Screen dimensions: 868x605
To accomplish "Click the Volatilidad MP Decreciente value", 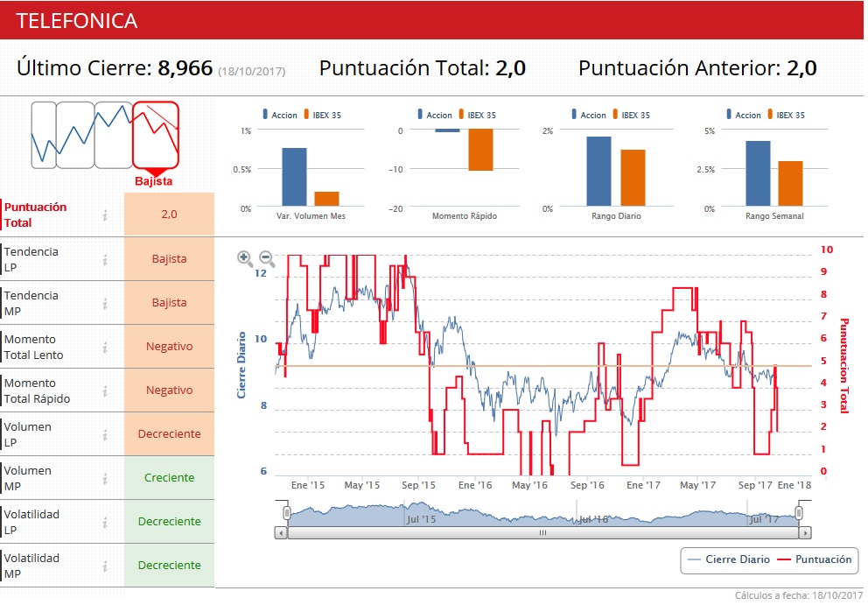I will [170, 565].
